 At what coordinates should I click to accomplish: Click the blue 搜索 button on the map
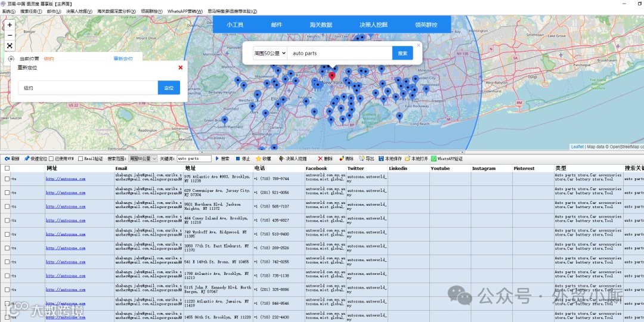(402, 53)
